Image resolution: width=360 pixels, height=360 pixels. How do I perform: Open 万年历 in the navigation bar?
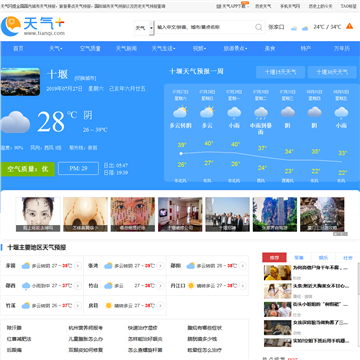tap(342, 49)
